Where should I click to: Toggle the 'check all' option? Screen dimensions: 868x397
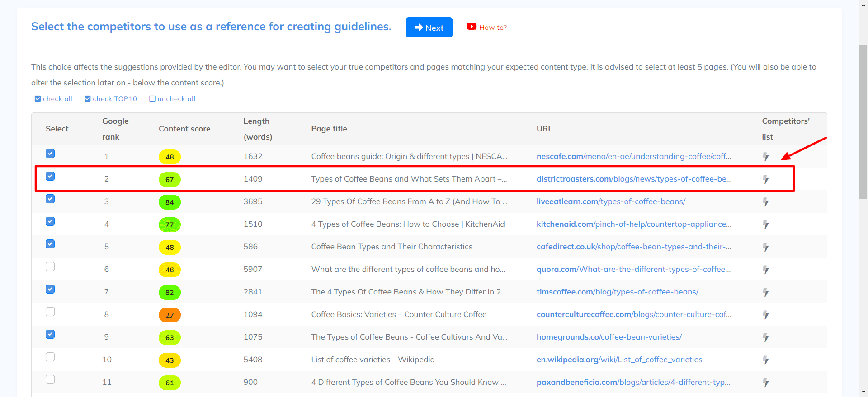pos(38,99)
